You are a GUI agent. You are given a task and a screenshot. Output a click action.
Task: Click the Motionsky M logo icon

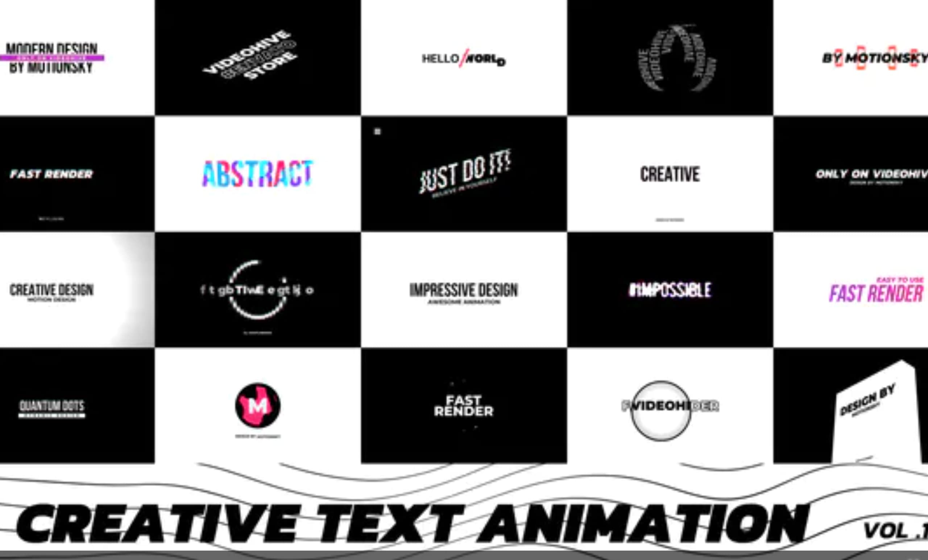tap(258, 404)
